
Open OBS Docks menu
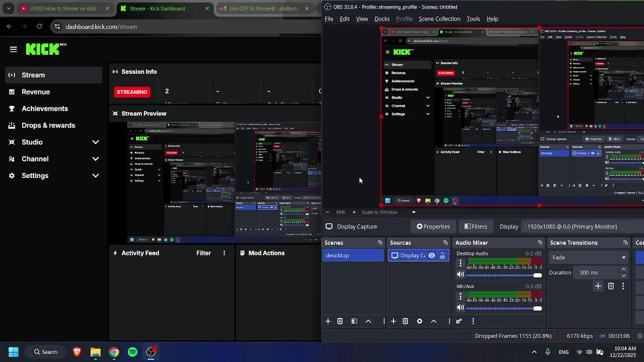(x=382, y=19)
